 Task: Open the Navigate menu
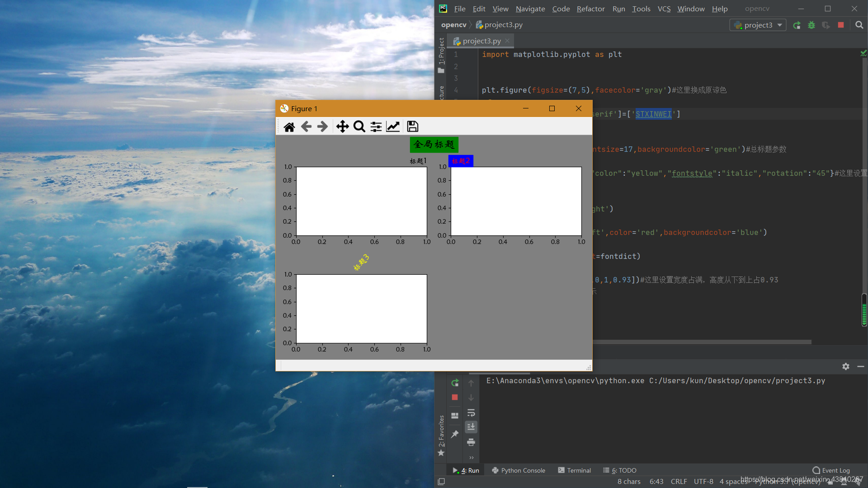[x=530, y=9]
